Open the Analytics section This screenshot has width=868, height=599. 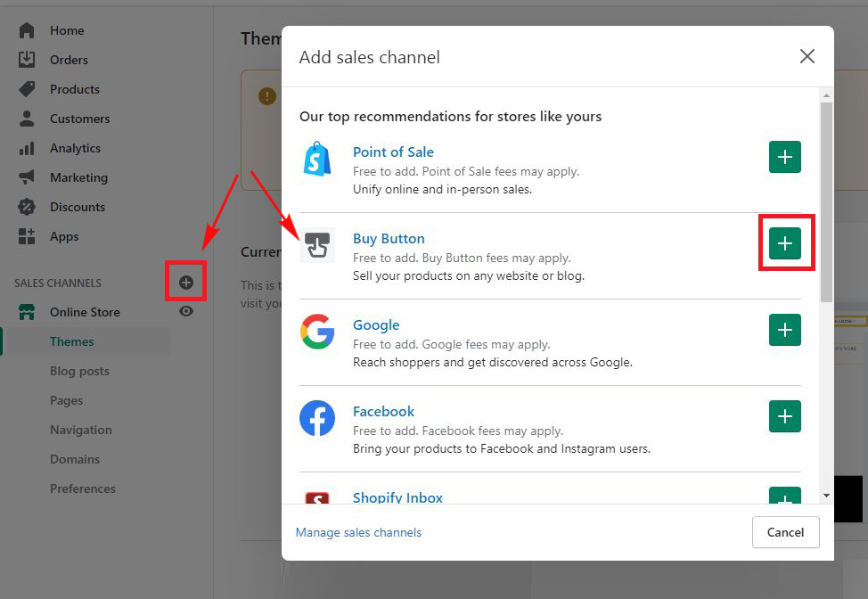coord(75,148)
